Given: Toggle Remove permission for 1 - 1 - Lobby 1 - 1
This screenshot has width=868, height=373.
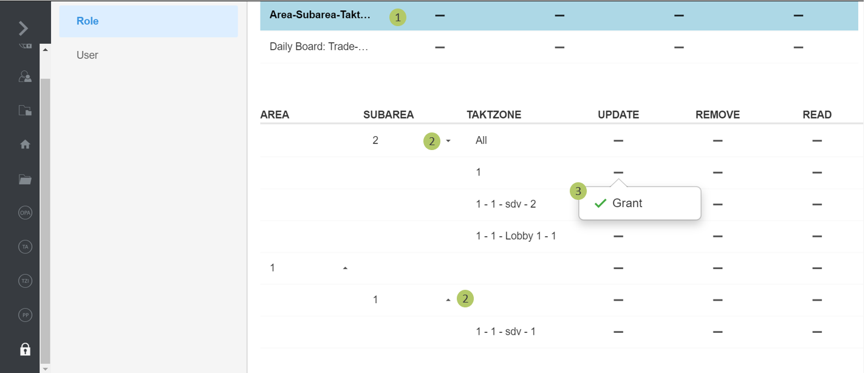Looking at the screenshot, I should pos(717,236).
